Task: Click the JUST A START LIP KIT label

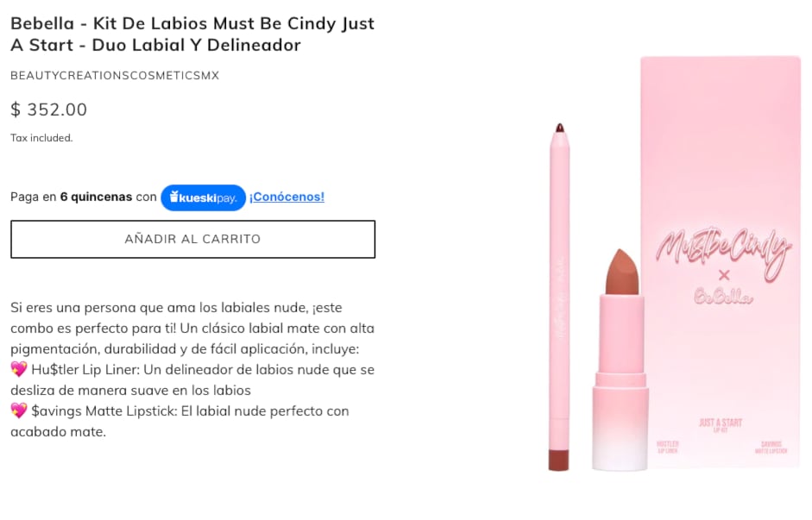Action: coord(721,423)
